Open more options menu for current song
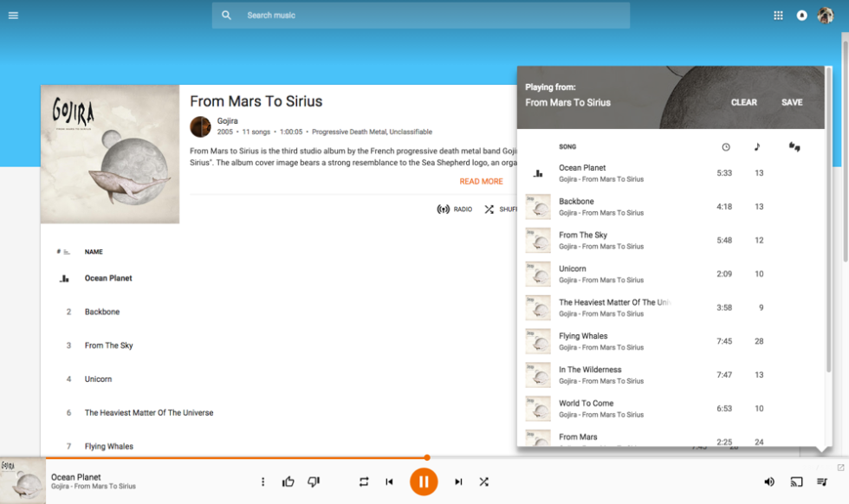This screenshot has width=849, height=504. pyautogui.click(x=263, y=481)
